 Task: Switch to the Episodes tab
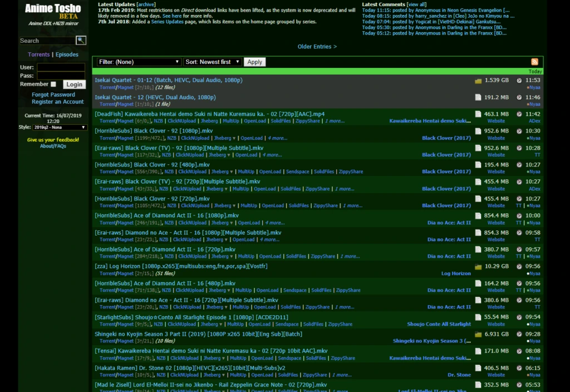click(x=67, y=55)
